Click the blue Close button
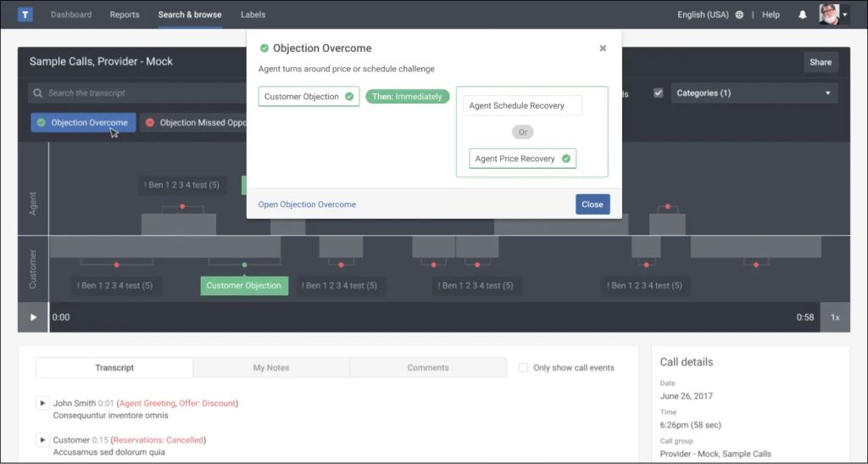 tap(592, 204)
